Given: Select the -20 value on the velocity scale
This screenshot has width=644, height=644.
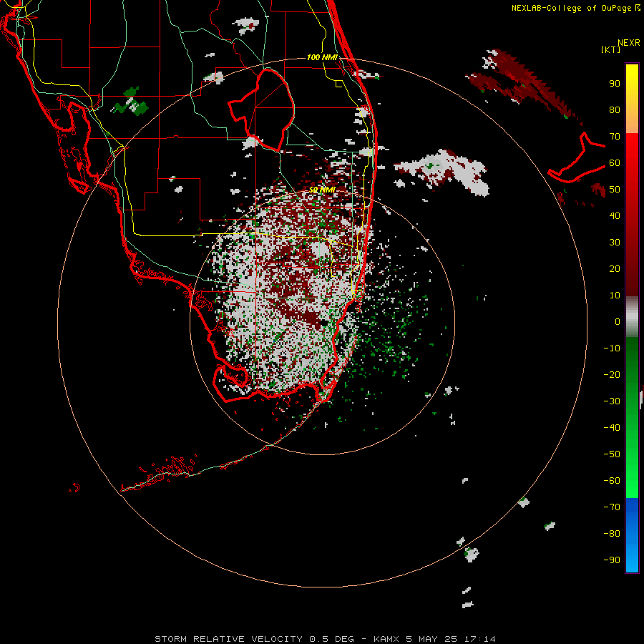Looking at the screenshot, I should 612,375.
